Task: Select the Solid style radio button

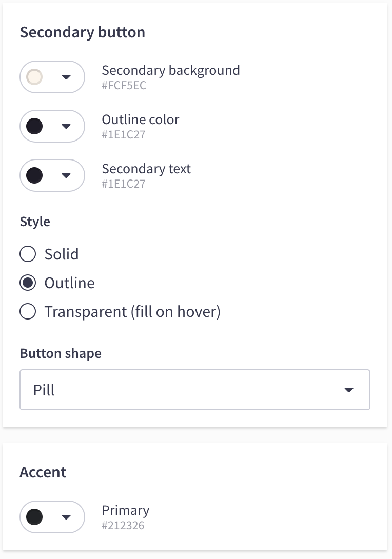Action: point(28,254)
